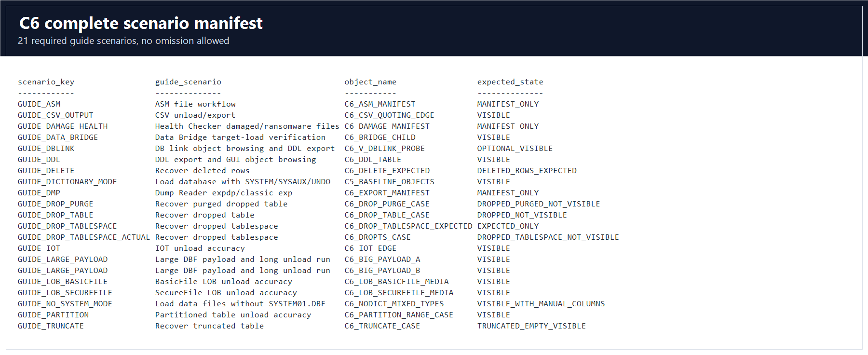The width and height of the screenshot is (868, 355).
Task: Select 'ASM file workflow' guide scenario
Action: (195, 104)
